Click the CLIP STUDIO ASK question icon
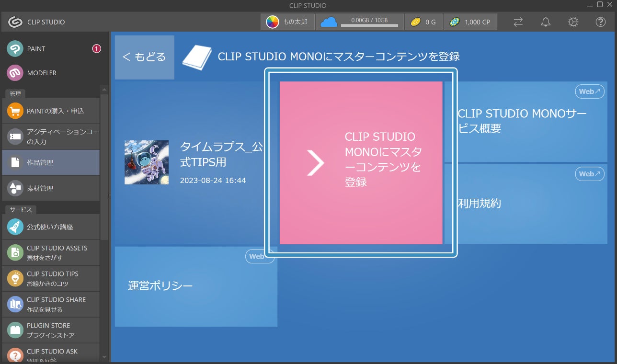This screenshot has width=617, height=364. tap(15, 355)
